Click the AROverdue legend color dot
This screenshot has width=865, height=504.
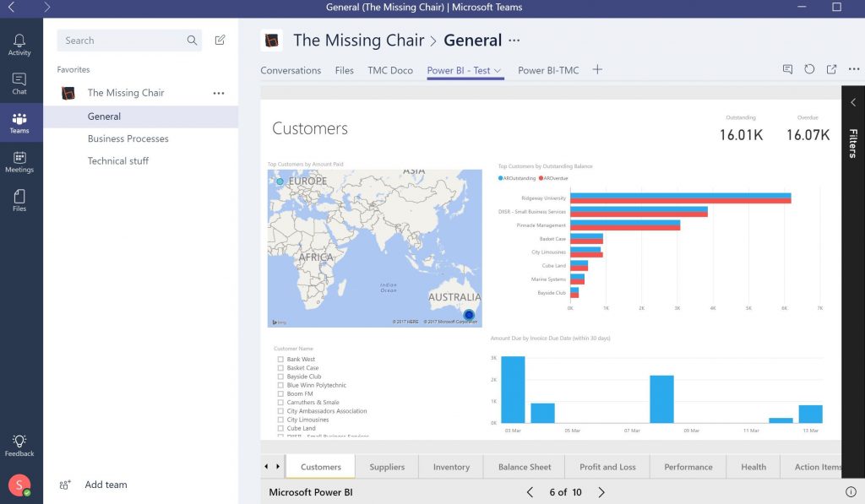(x=541, y=178)
